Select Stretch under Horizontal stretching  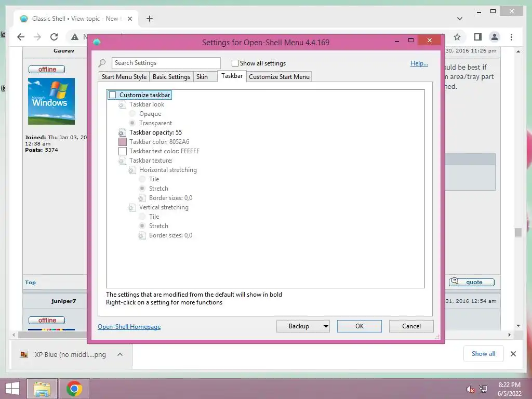point(142,189)
